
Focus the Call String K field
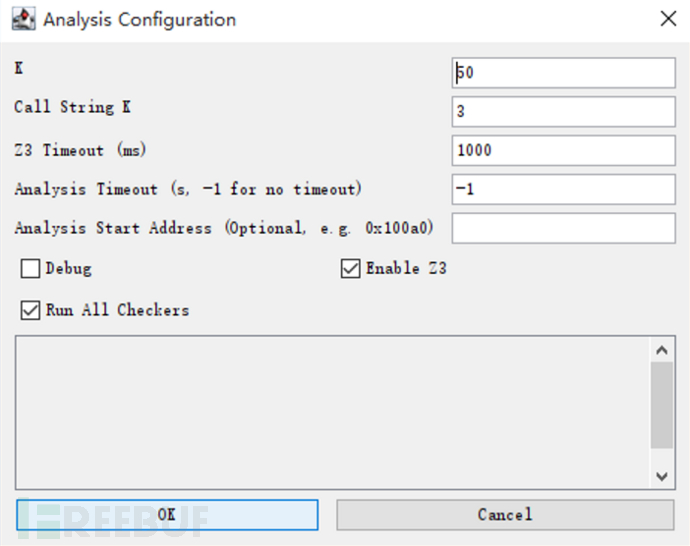[x=564, y=111]
